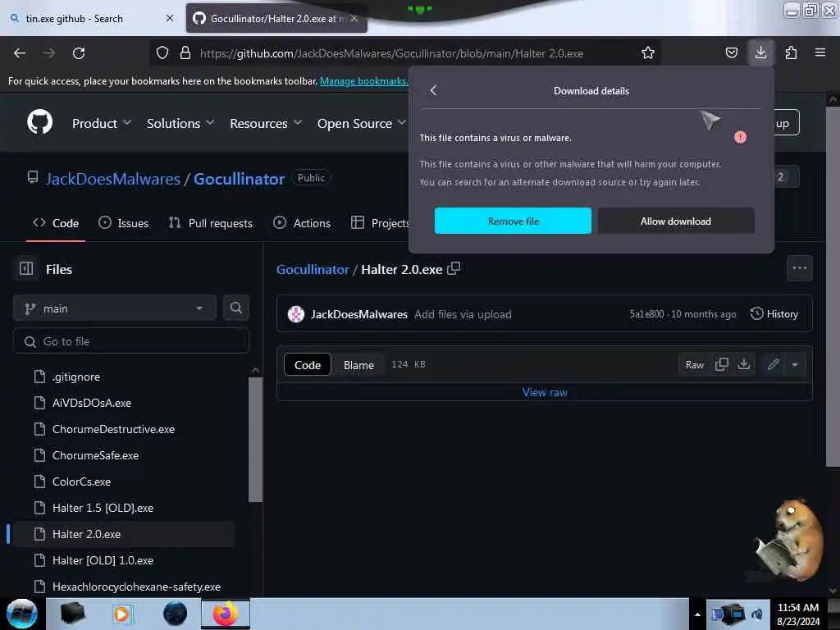Search files with the magnifier button

click(235, 308)
